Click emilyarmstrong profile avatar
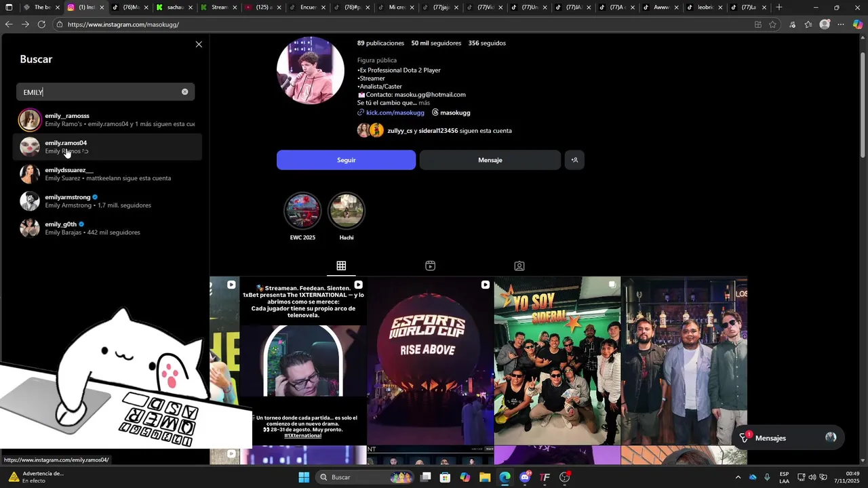 30,201
